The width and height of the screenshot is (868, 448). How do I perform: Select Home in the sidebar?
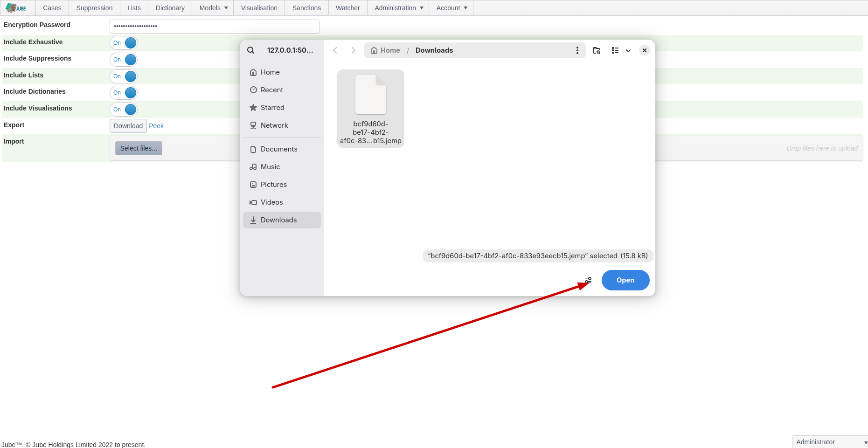pos(282,72)
